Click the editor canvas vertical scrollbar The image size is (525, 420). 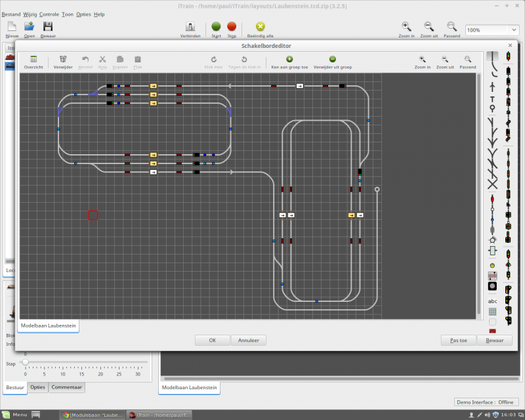pyautogui.click(x=479, y=195)
